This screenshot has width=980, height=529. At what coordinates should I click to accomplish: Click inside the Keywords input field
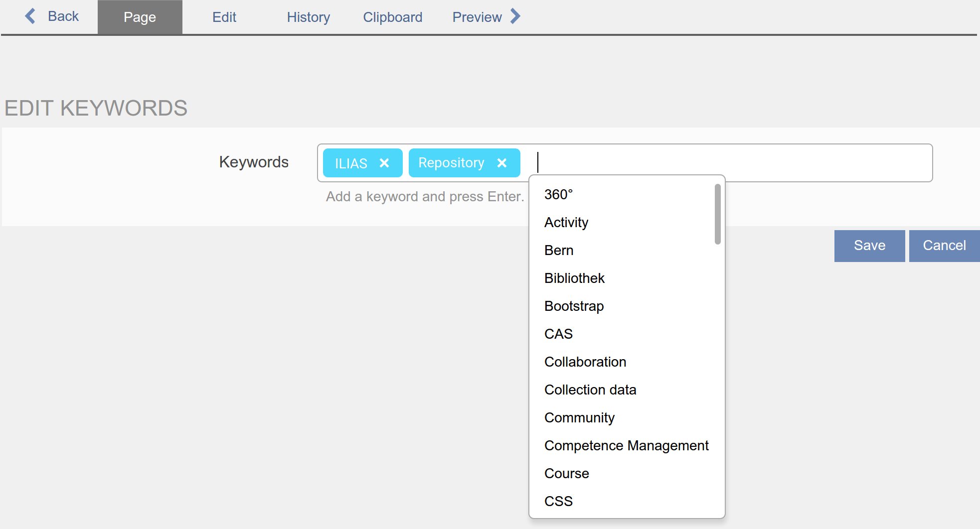pyautogui.click(x=723, y=163)
